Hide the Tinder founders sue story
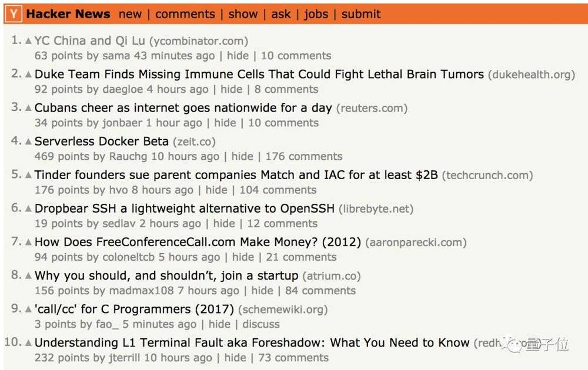 pyautogui.click(x=216, y=190)
